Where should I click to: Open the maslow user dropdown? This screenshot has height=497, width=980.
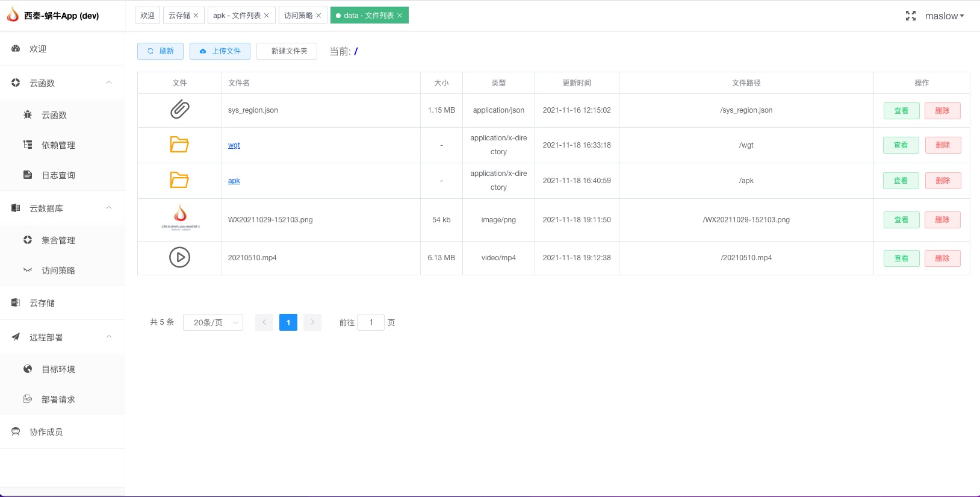(944, 16)
